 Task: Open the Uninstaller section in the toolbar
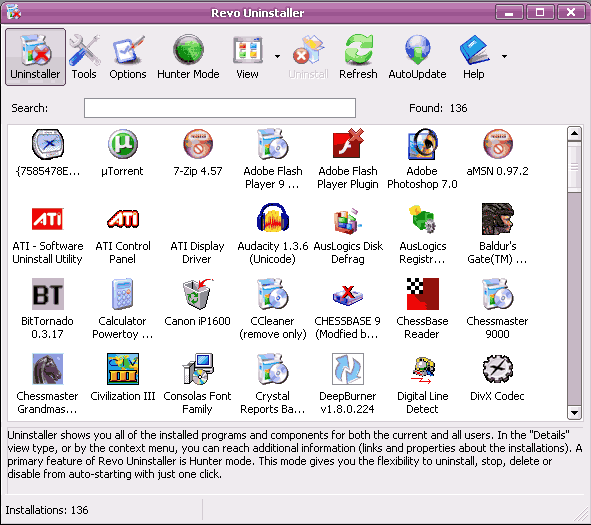coord(35,57)
